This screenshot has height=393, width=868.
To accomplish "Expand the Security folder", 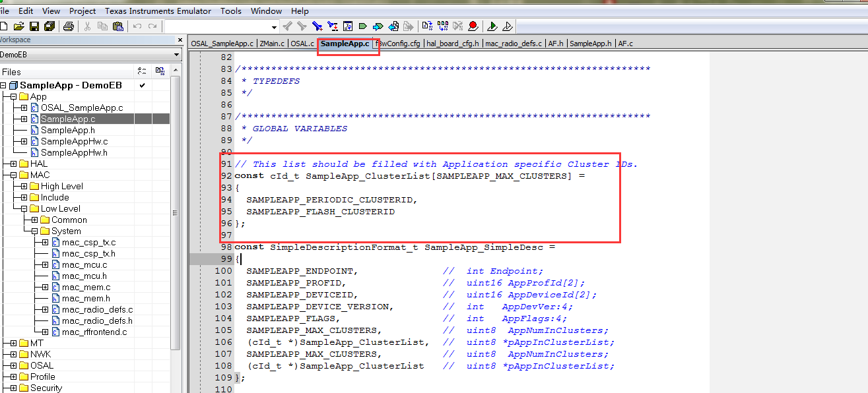I will tap(13, 388).
